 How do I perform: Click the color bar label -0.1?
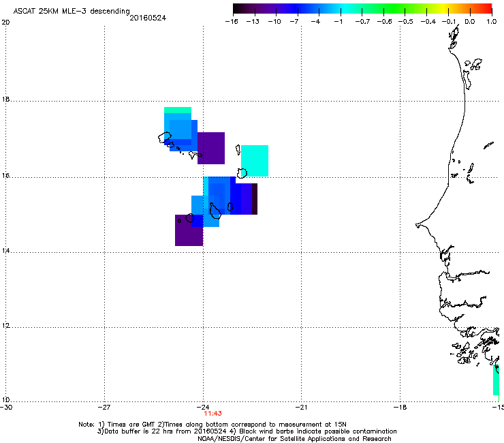(x=449, y=22)
